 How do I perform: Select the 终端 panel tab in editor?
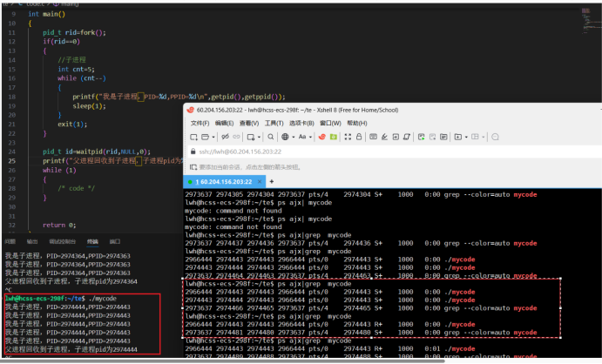point(92,241)
